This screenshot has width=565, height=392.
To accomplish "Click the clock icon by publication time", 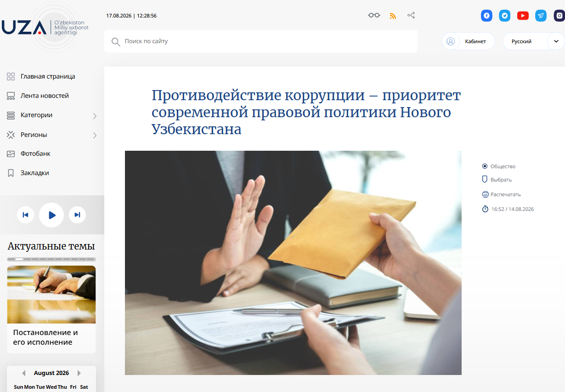I will tap(485, 209).
